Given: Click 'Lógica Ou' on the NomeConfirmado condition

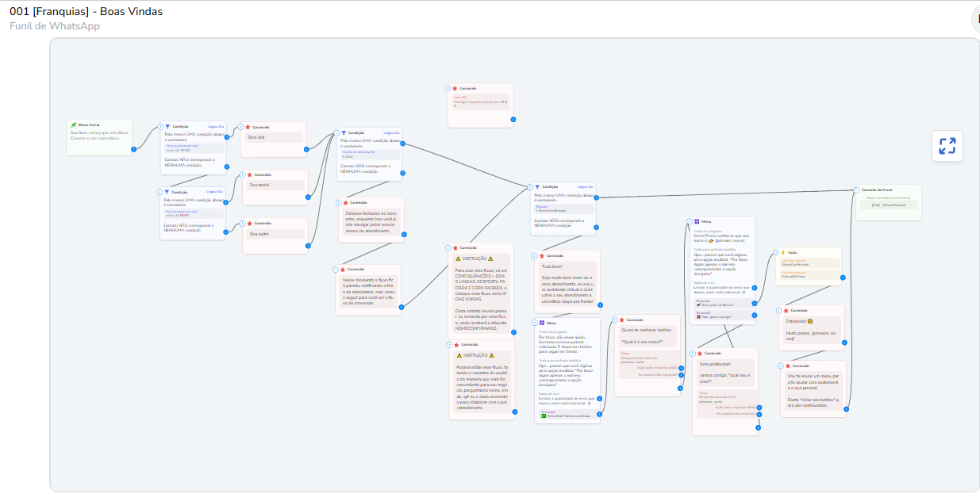Looking at the screenshot, I should click(584, 187).
